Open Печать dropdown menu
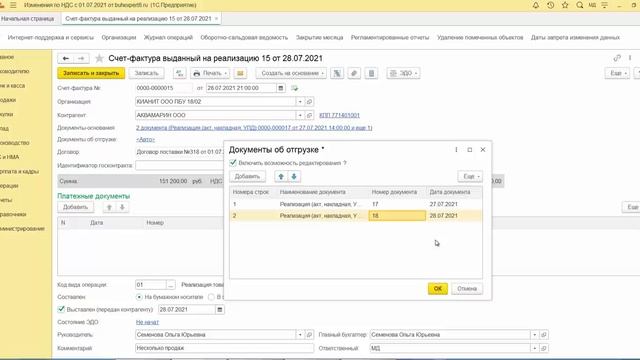Viewport: 640px width, 360px height. click(x=210, y=73)
